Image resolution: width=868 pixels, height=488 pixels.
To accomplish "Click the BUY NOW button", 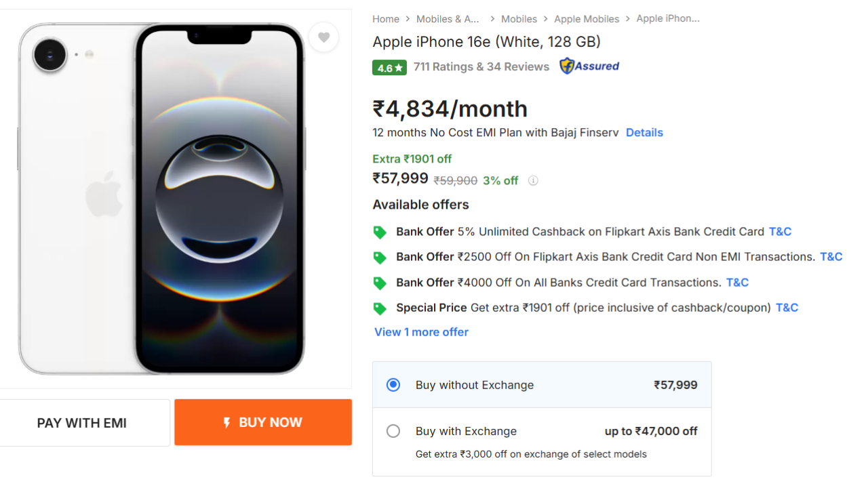I will pyautogui.click(x=263, y=422).
